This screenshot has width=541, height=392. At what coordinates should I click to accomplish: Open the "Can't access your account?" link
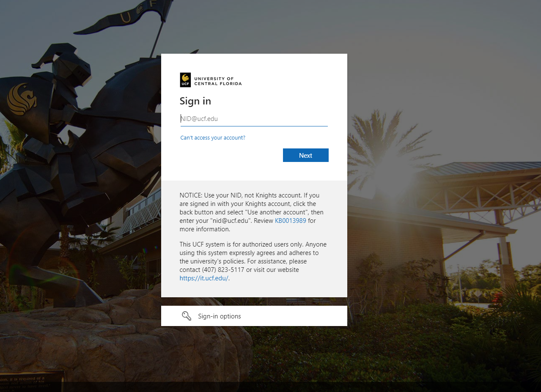(213, 138)
